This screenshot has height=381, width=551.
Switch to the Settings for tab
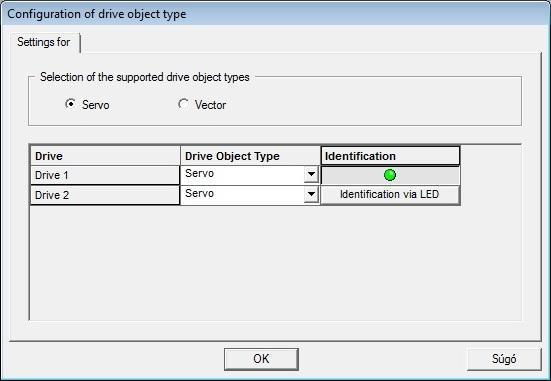[44, 42]
